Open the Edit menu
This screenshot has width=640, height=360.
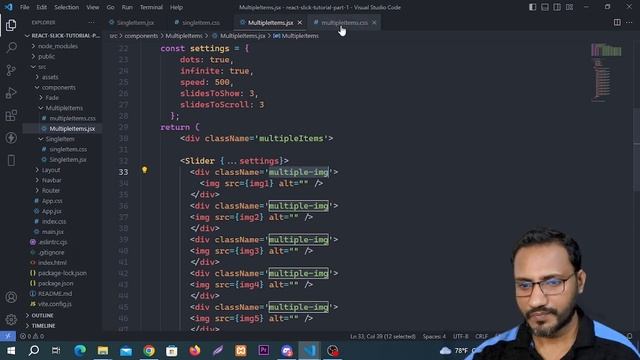click(42, 7)
